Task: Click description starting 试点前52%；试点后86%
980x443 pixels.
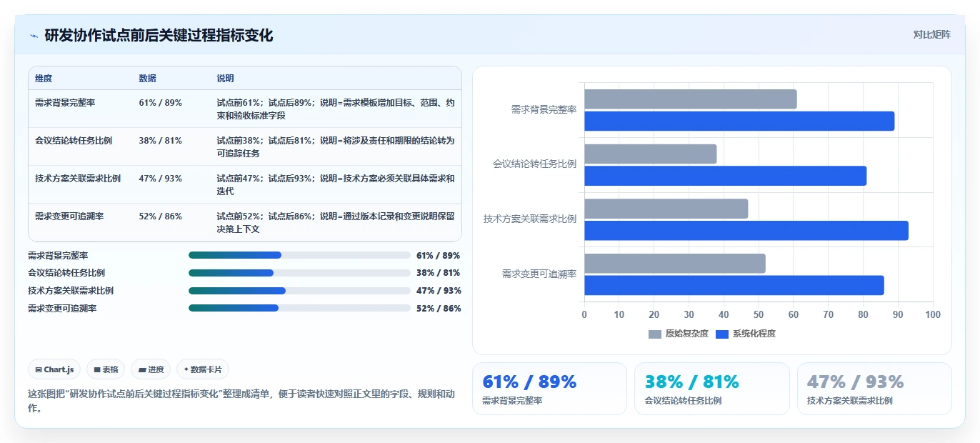Action: [x=336, y=222]
